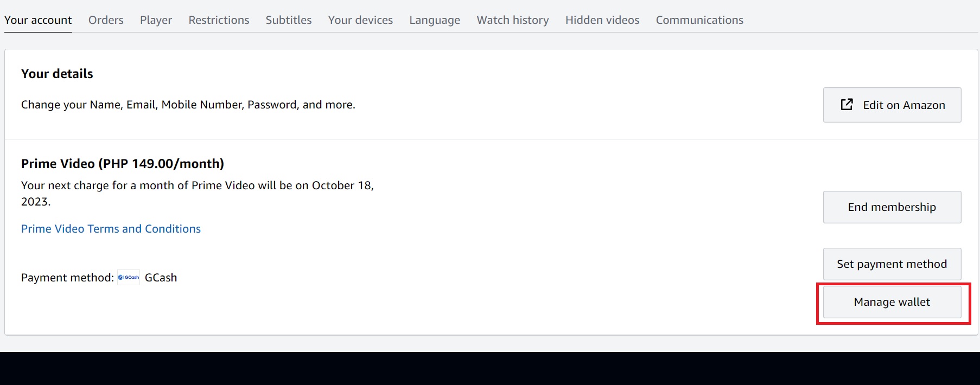Click the End membership button
Viewport: 980px width, 385px height.
point(892,207)
